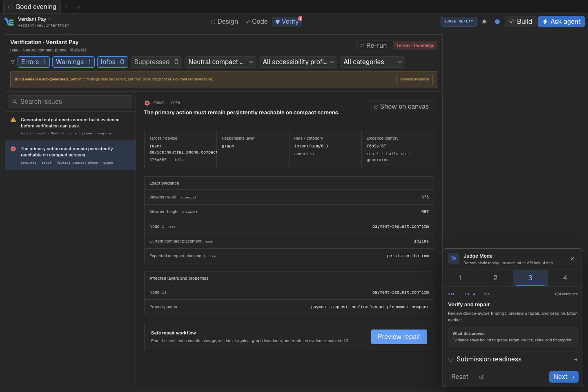
Task: Expand the Verdant Pay project dropdown
Action: tap(35, 19)
